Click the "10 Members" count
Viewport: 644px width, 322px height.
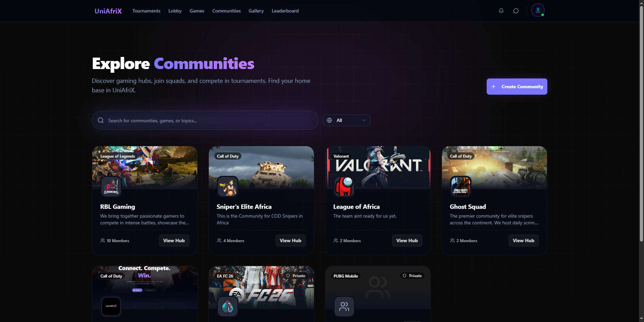click(118, 240)
